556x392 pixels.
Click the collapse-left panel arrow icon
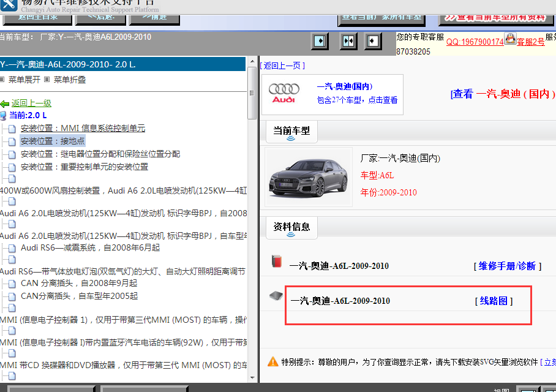pyautogui.click(x=373, y=41)
